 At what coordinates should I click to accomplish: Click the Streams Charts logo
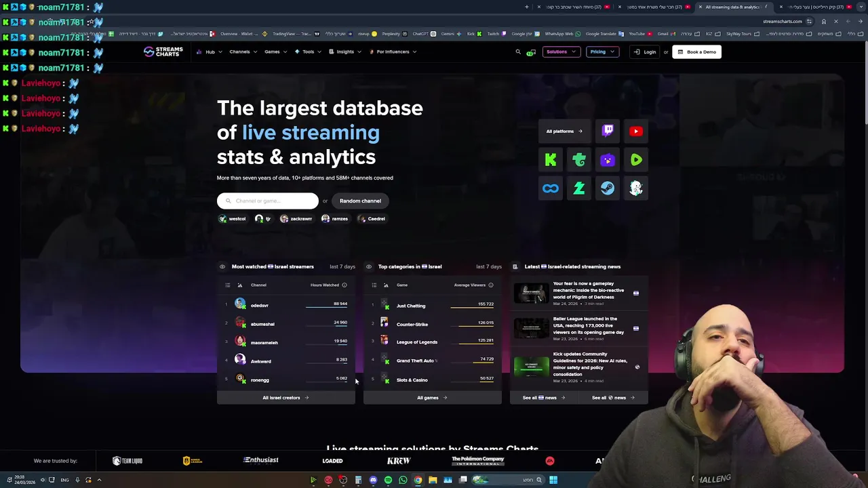coord(163,52)
